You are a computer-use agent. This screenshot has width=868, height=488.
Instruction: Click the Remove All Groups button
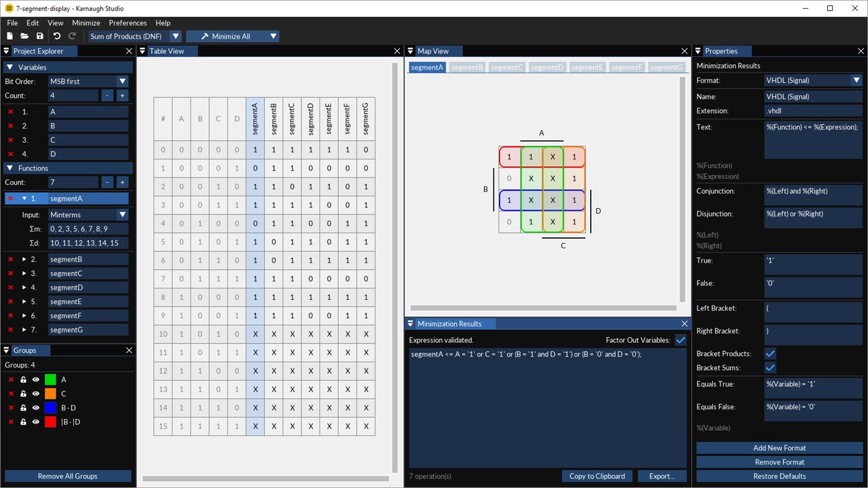pyautogui.click(x=68, y=476)
